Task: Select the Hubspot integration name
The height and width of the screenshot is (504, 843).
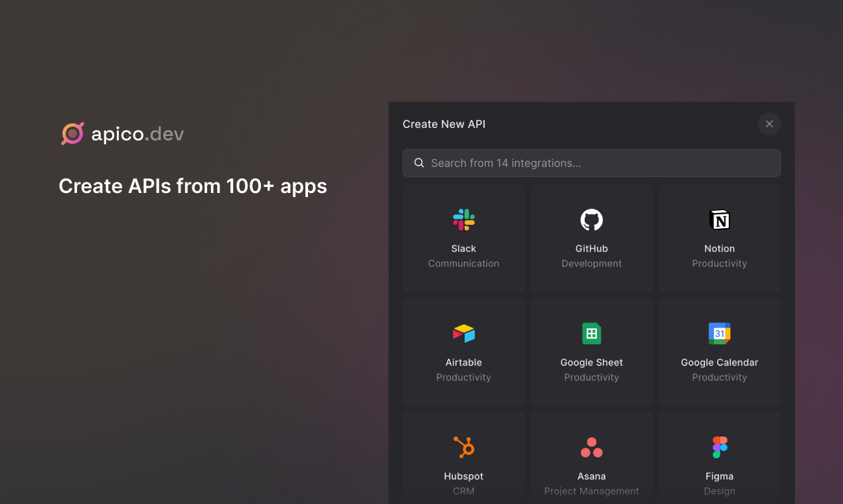Action: point(463,477)
